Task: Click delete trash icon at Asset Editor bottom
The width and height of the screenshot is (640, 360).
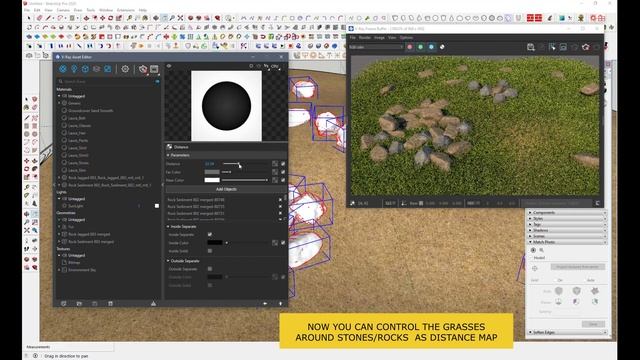Action: pyautogui.click(x=111, y=304)
